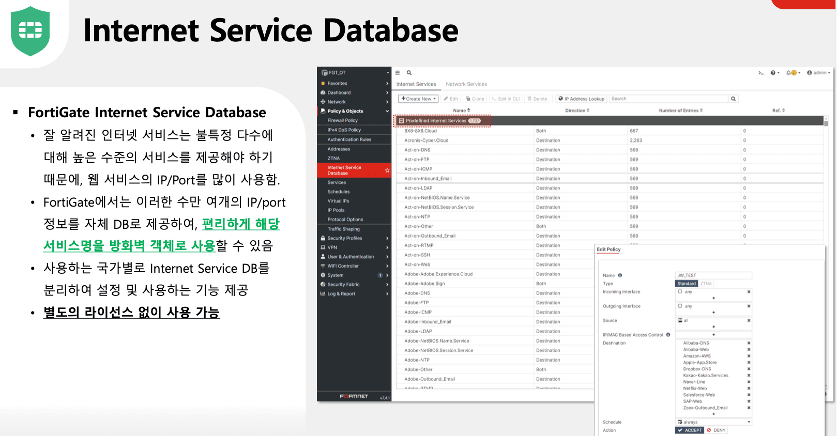This screenshot has width=837, height=436.
Task: Open the CLI console icon
Action: [761, 73]
